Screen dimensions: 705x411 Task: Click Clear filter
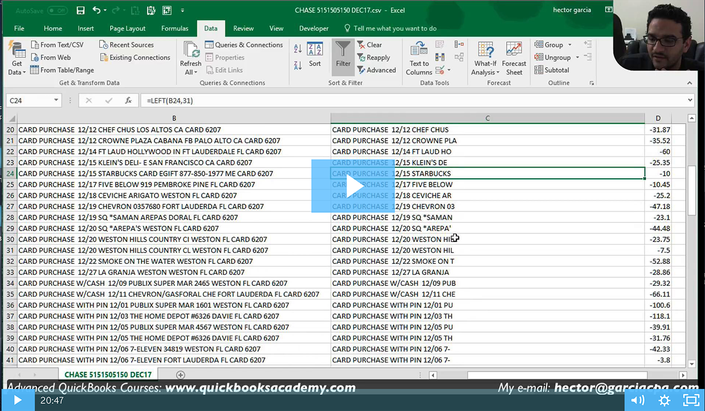click(370, 45)
